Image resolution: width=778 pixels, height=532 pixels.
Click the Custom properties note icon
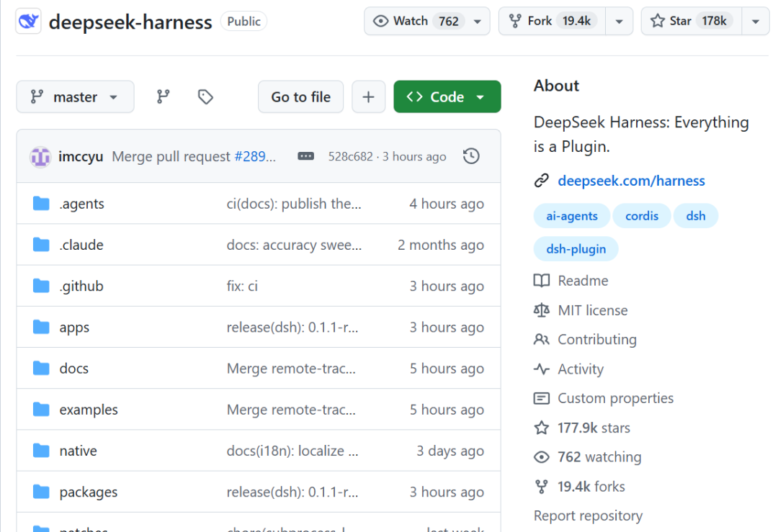point(541,398)
